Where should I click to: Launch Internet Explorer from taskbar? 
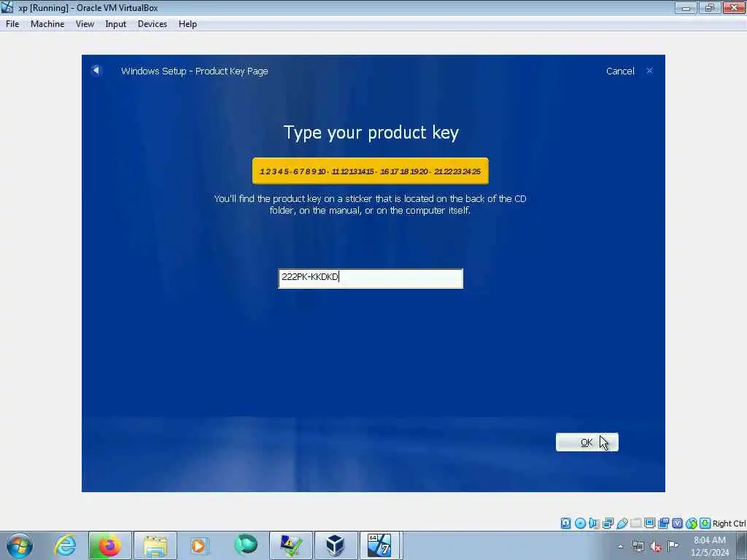(x=65, y=545)
